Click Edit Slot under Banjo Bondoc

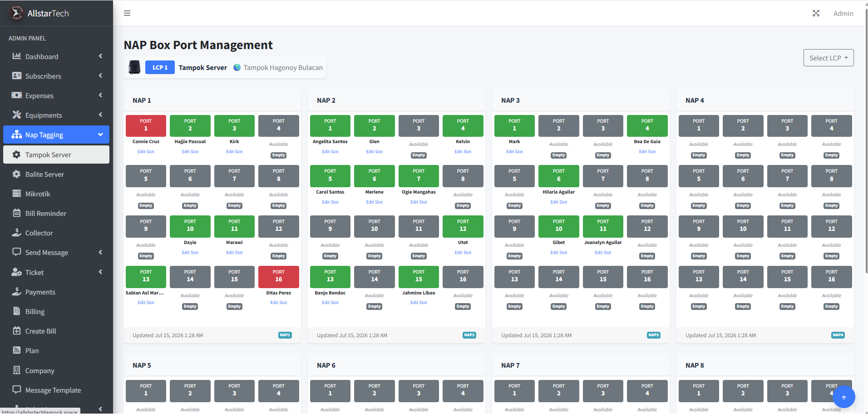(x=330, y=303)
